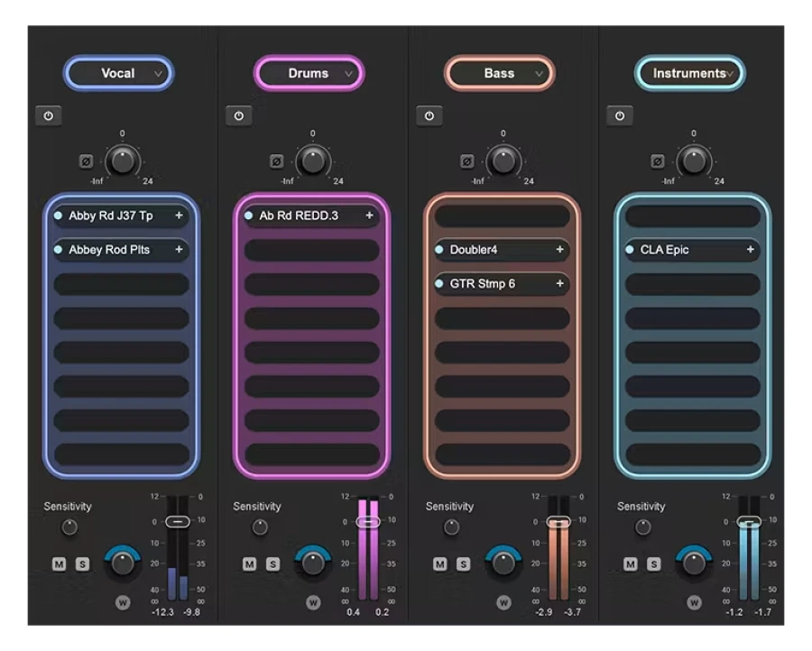812x651 pixels.
Task: Mute the Instruments channel
Action: 631,564
